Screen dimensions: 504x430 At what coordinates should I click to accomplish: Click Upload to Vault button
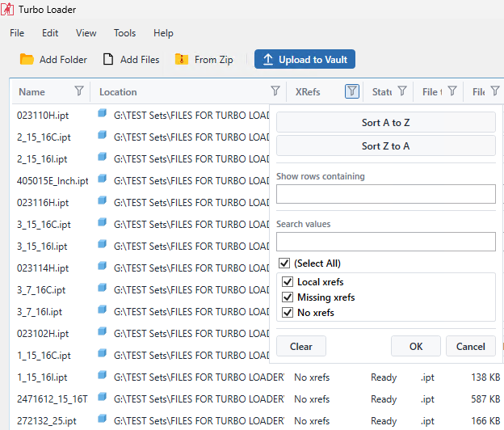[x=304, y=59]
